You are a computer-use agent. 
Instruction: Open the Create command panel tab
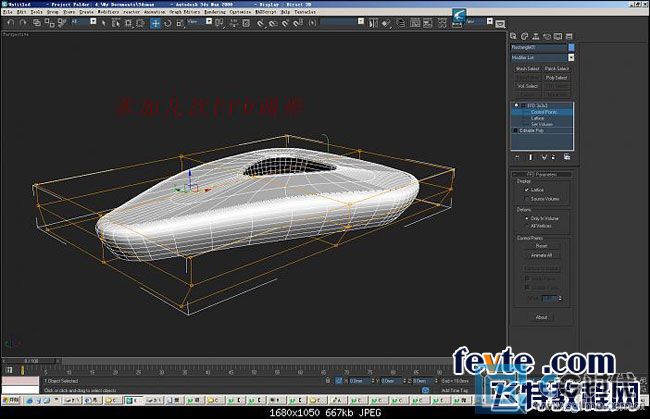(513, 36)
